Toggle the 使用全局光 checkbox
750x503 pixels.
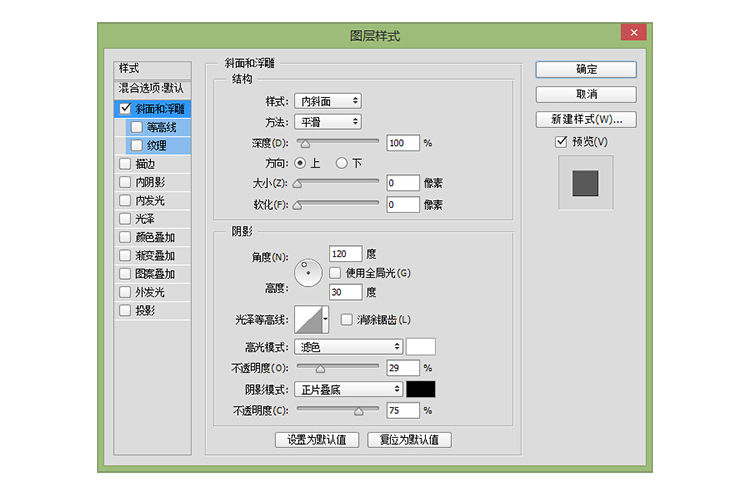(335, 273)
